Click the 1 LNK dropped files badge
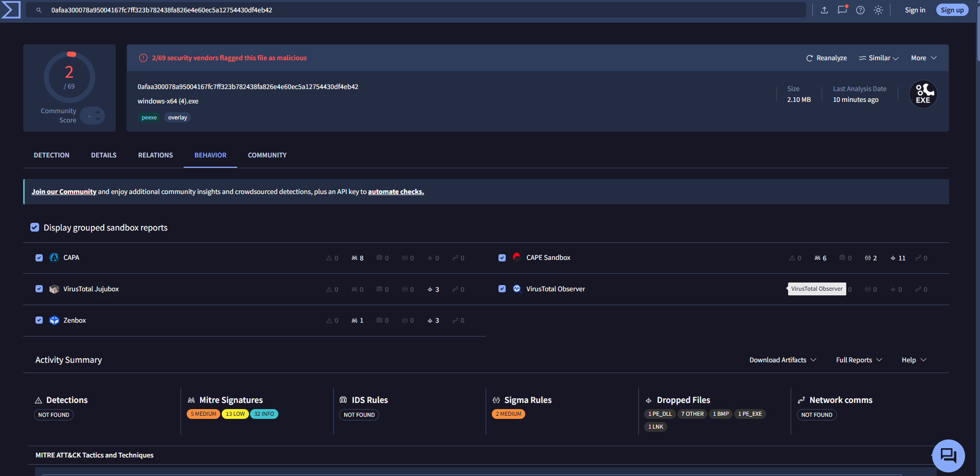This screenshot has width=980, height=476. (655, 427)
